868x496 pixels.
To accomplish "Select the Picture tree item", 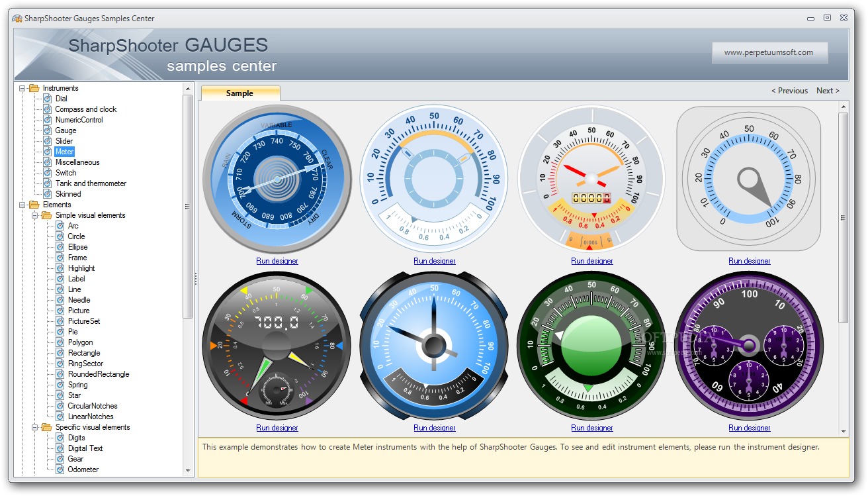I will (x=79, y=311).
